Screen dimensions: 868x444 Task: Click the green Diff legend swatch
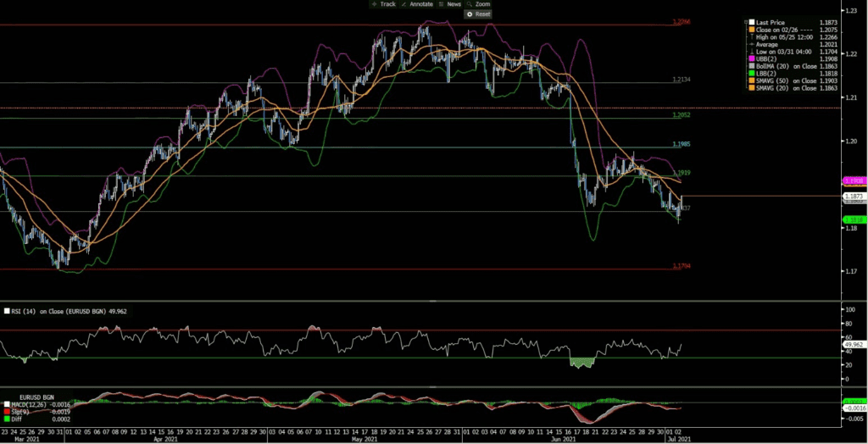click(7, 419)
